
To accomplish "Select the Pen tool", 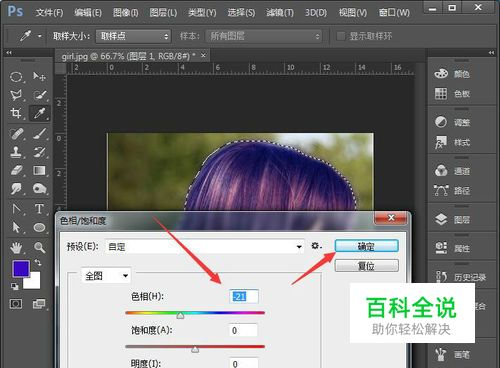I will (x=16, y=209).
